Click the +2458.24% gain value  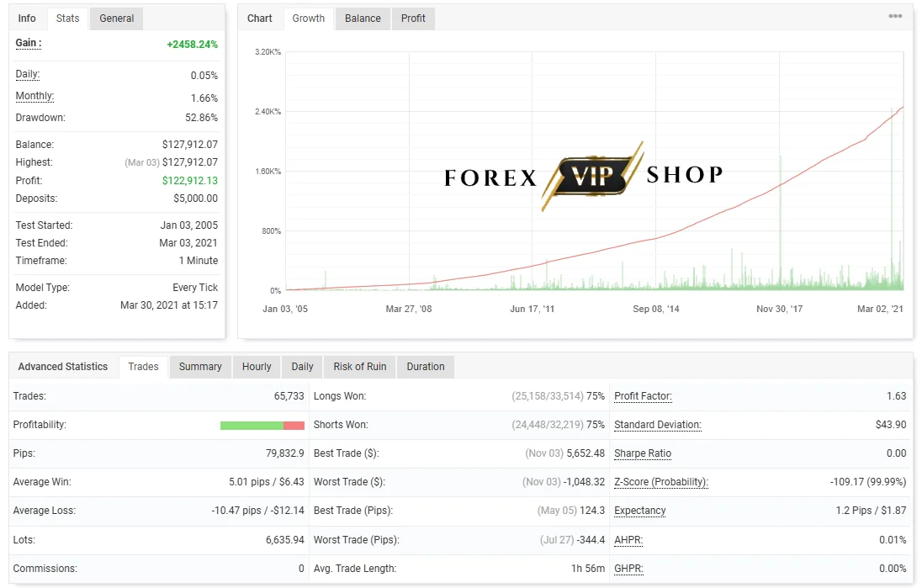click(x=193, y=45)
